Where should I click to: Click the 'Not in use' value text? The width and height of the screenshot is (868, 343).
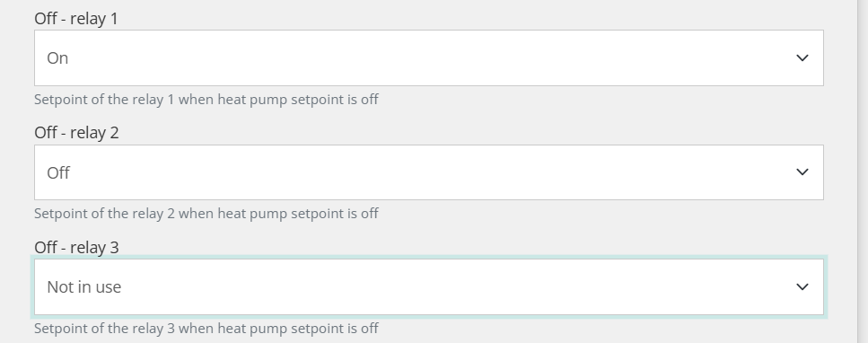coord(84,287)
